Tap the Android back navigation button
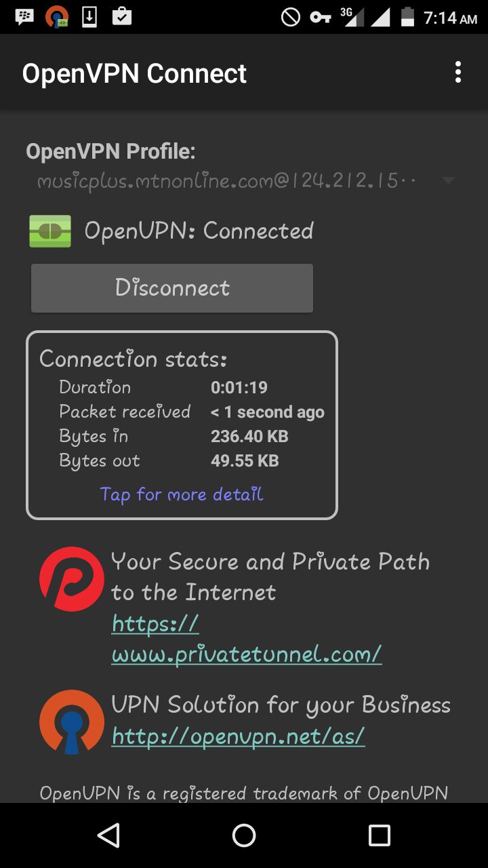The height and width of the screenshot is (868, 488). point(108,835)
